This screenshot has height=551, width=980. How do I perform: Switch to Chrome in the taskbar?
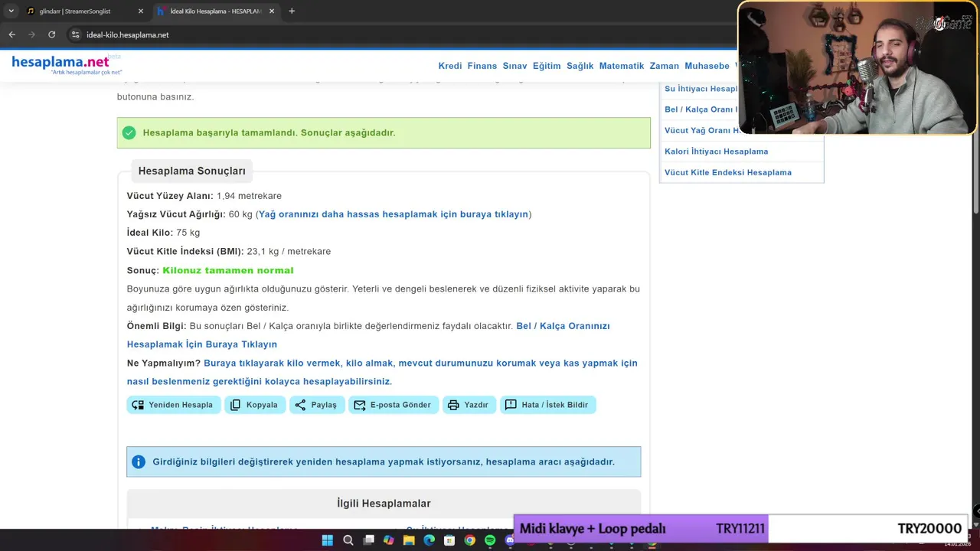(469, 540)
